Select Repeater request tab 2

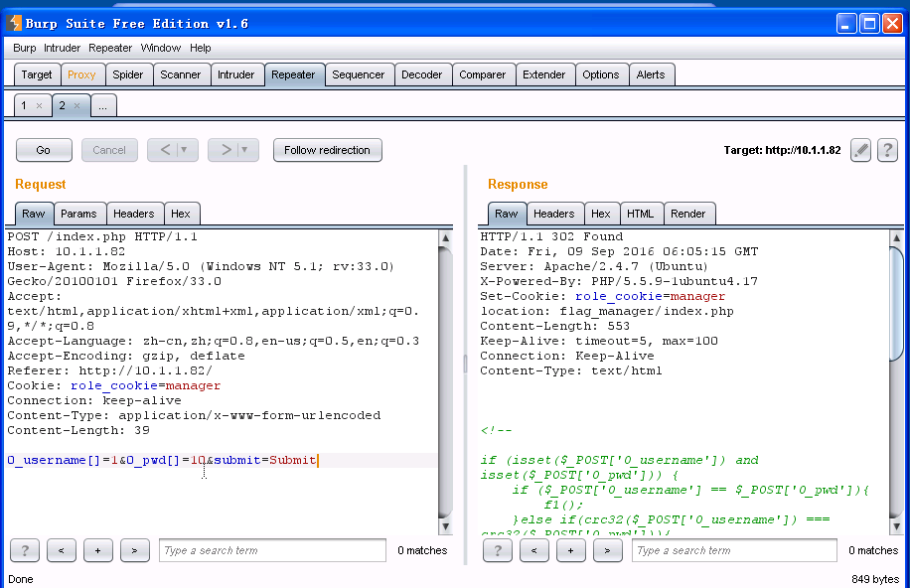click(x=63, y=105)
